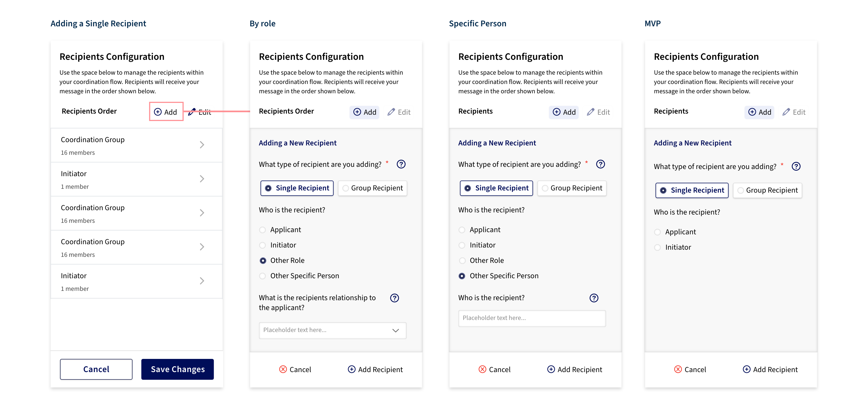Select Single Recipient tab in By role panel
The height and width of the screenshot is (405, 868).
[x=297, y=188]
